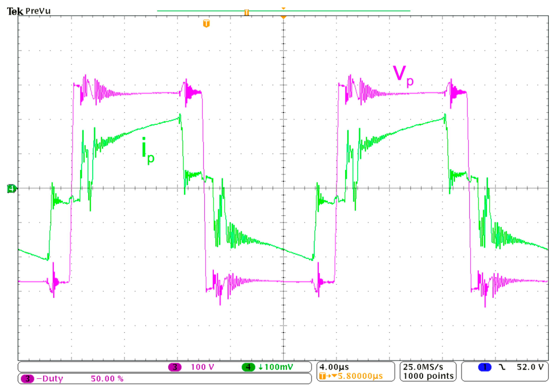This screenshot has width=554, height=392.
Task: Click the channel 3 magenta badge
Action: tap(175, 367)
